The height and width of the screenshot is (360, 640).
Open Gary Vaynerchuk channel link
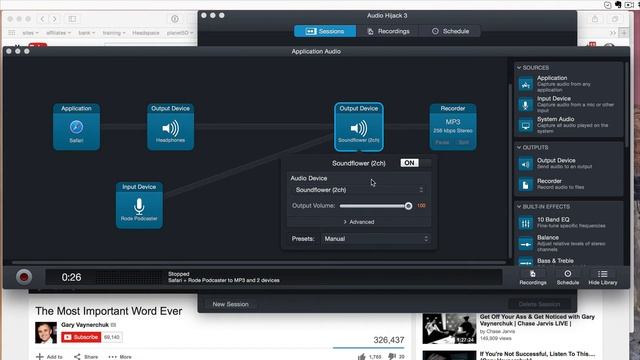coord(85,325)
